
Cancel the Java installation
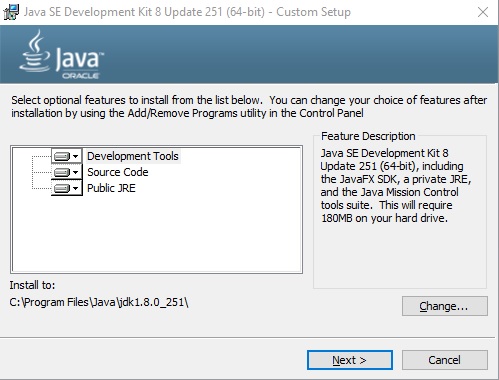click(445, 360)
